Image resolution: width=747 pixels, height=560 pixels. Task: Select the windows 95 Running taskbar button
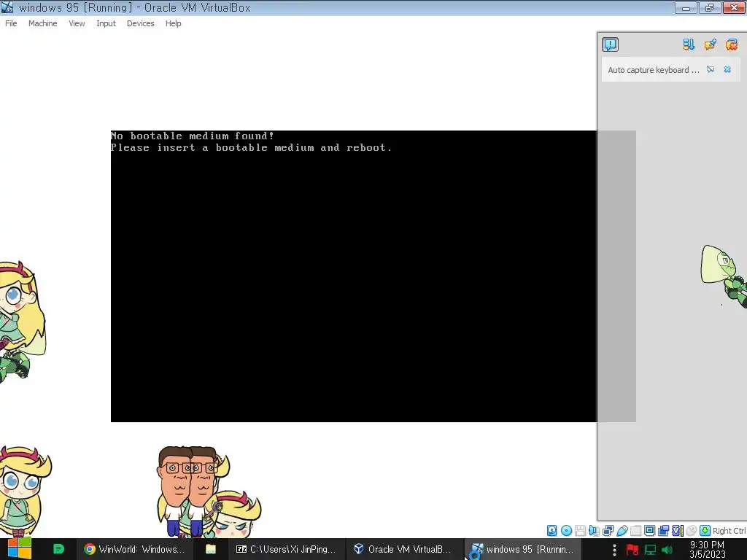tap(522, 549)
